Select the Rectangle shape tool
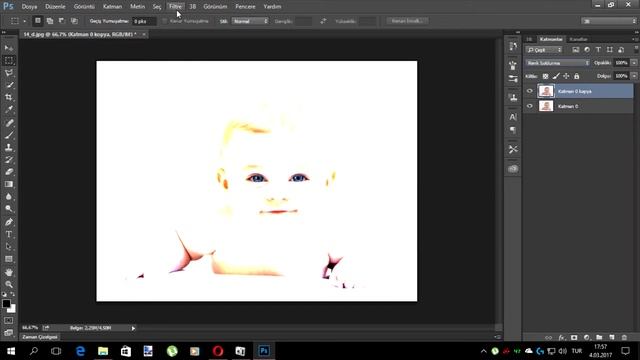640x360 pixels. 9,259
